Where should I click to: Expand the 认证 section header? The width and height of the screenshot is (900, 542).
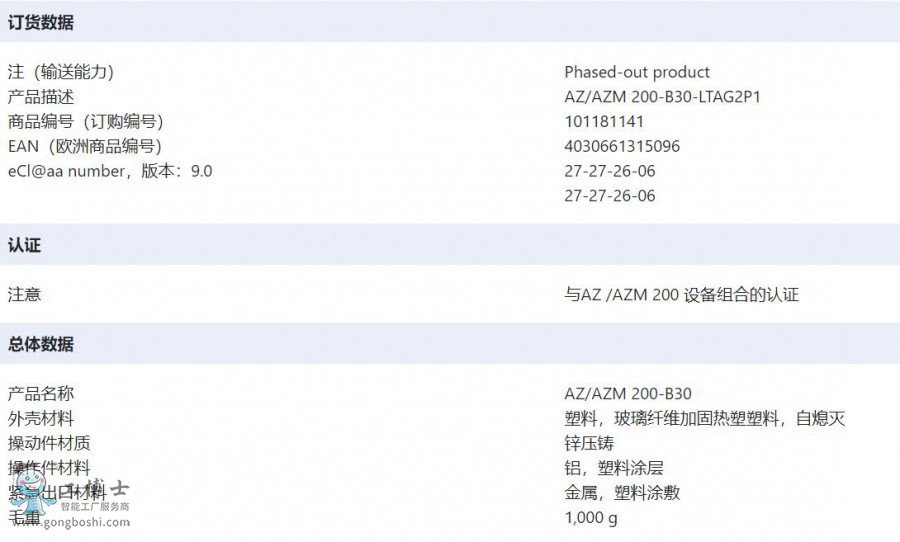coord(24,245)
